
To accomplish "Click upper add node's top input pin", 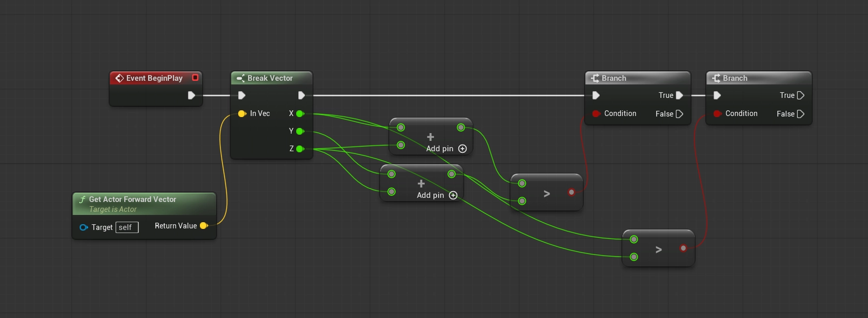I will (401, 127).
